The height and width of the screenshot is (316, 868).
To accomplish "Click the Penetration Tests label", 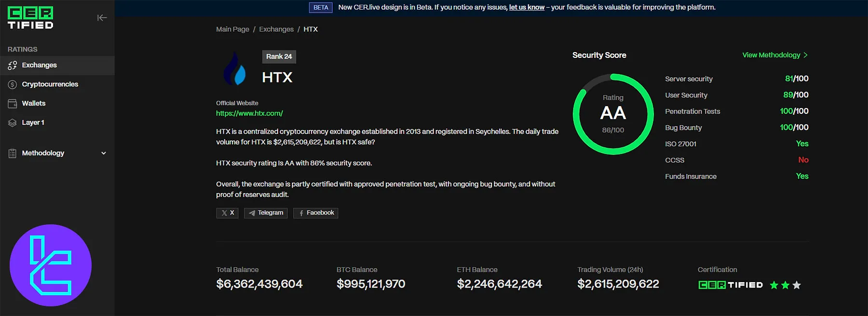I will 692,111.
